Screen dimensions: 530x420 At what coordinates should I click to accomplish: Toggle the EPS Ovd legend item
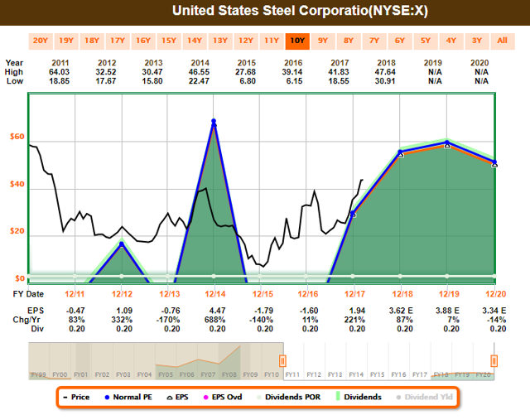coord(223,397)
